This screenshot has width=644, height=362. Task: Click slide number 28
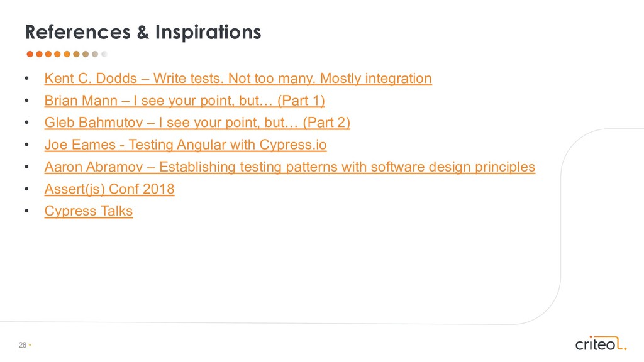[x=23, y=346]
